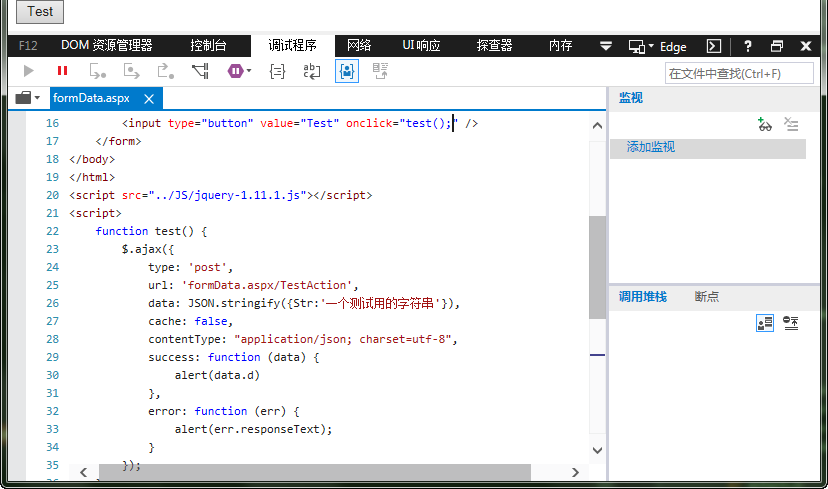The height and width of the screenshot is (489, 828).
Task: Click the code editor scroll up arrow
Action: pyautogui.click(x=597, y=126)
